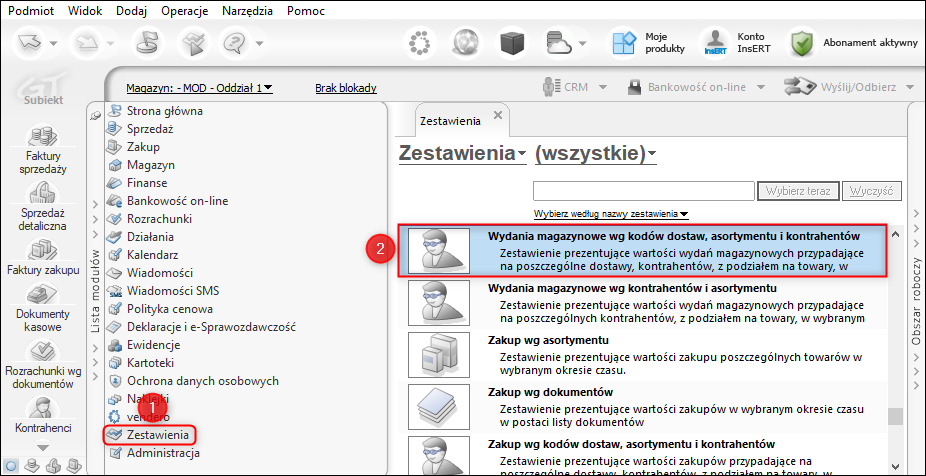Open Konto InsERT
This screenshot has width=926, height=476.
tap(736, 43)
